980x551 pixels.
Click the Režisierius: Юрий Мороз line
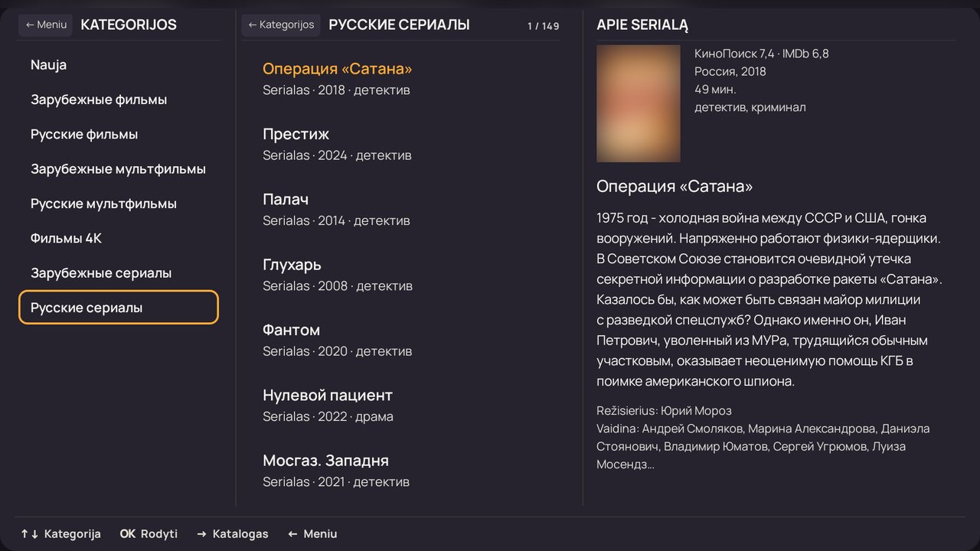pyautogui.click(x=664, y=411)
